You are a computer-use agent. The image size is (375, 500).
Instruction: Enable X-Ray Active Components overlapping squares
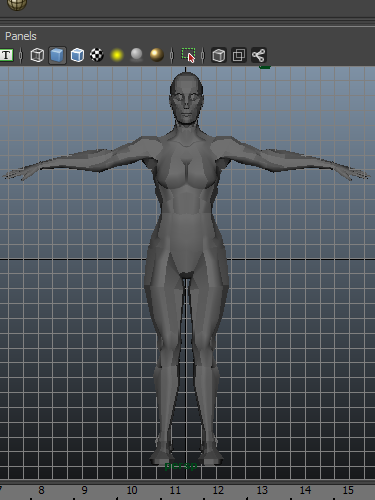[x=239, y=55]
